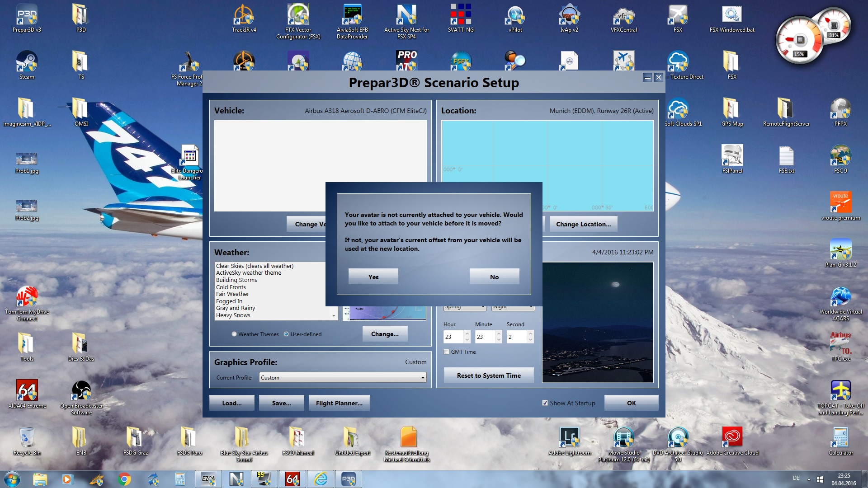Select Fair Weather in the weather list
868x488 pixels.
click(232, 294)
